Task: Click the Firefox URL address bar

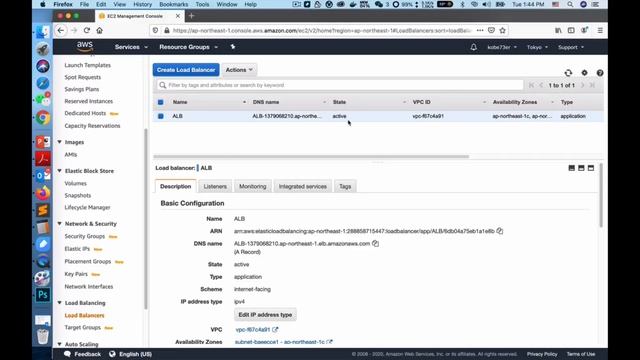Action: click(x=322, y=30)
